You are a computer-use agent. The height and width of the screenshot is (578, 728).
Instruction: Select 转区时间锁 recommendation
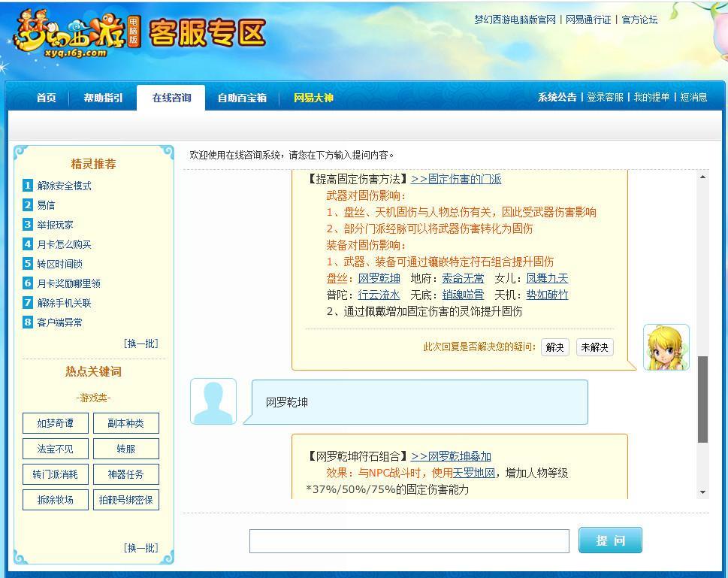59,264
